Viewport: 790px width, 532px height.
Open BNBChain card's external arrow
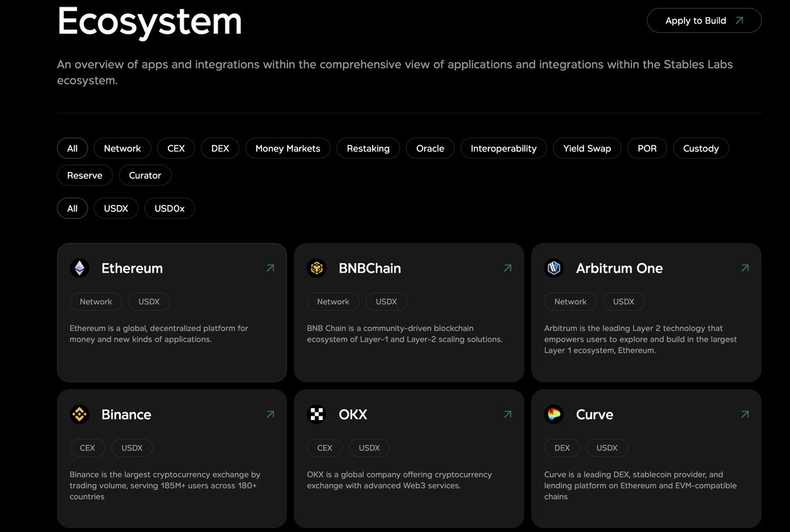click(508, 268)
